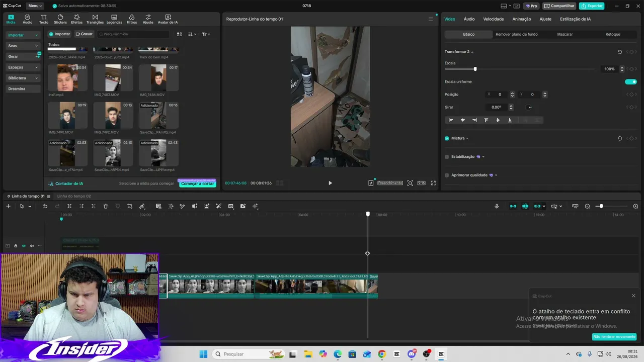Image resolution: width=644 pixels, height=362 pixels.
Task: Toggle timeline auto snapping
Action: coord(525,206)
